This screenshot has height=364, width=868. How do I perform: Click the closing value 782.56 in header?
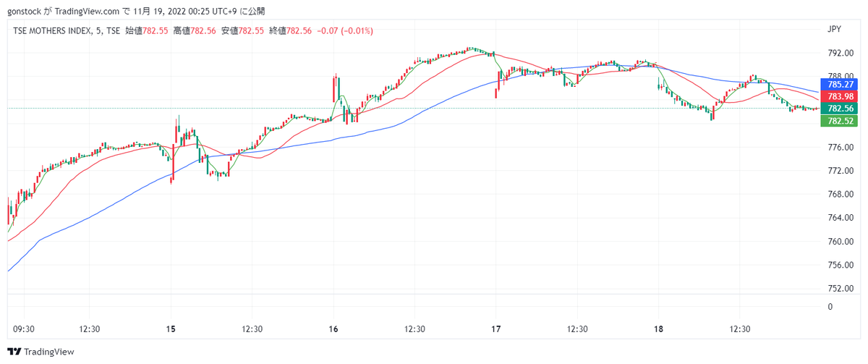tap(299, 30)
